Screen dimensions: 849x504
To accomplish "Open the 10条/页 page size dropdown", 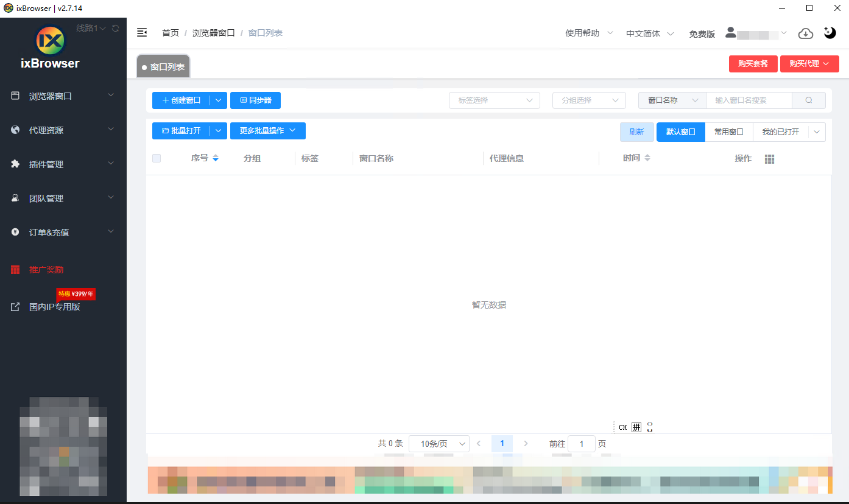I will pos(439,444).
